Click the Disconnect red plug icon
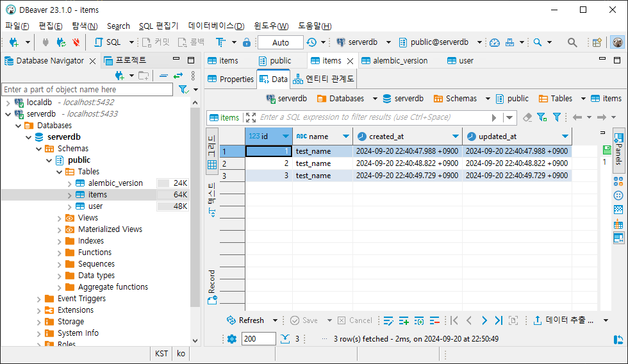 (76, 42)
